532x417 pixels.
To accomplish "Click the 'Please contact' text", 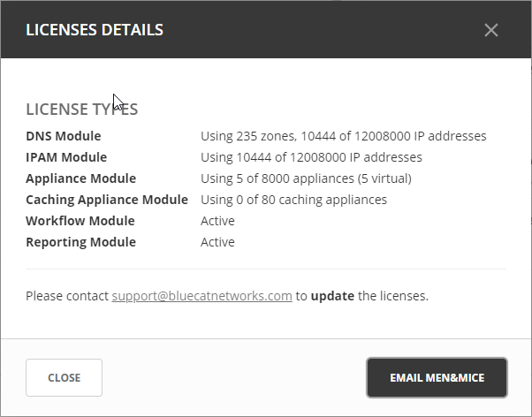I will pyautogui.click(x=67, y=296).
